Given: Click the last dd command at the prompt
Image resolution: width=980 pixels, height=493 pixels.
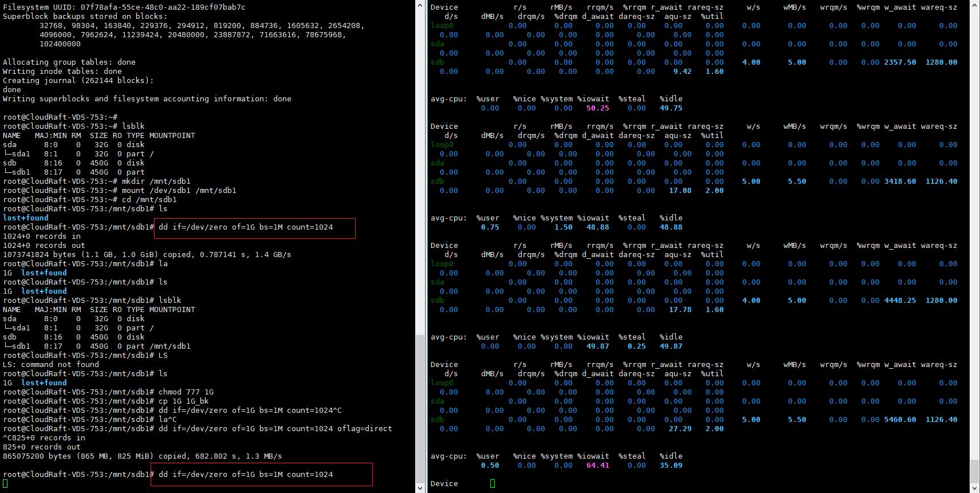Looking at the screenshot, I should tap(246, 475).
